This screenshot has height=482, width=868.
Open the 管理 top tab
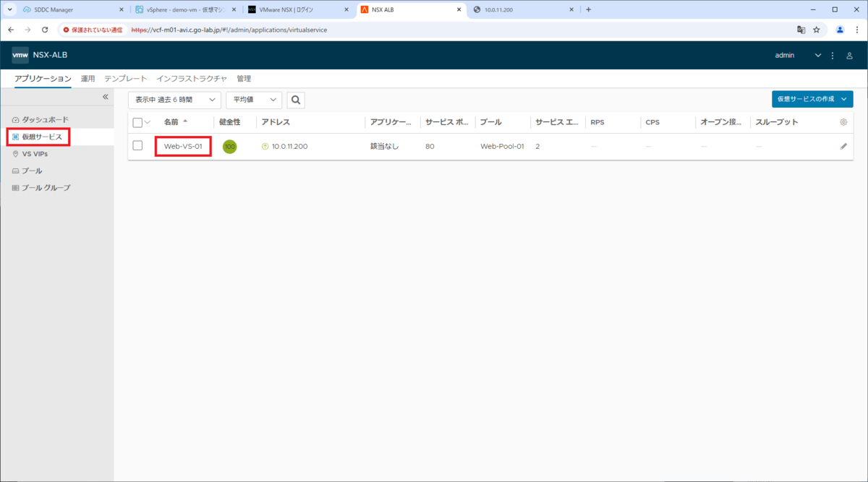pos(244,79)
